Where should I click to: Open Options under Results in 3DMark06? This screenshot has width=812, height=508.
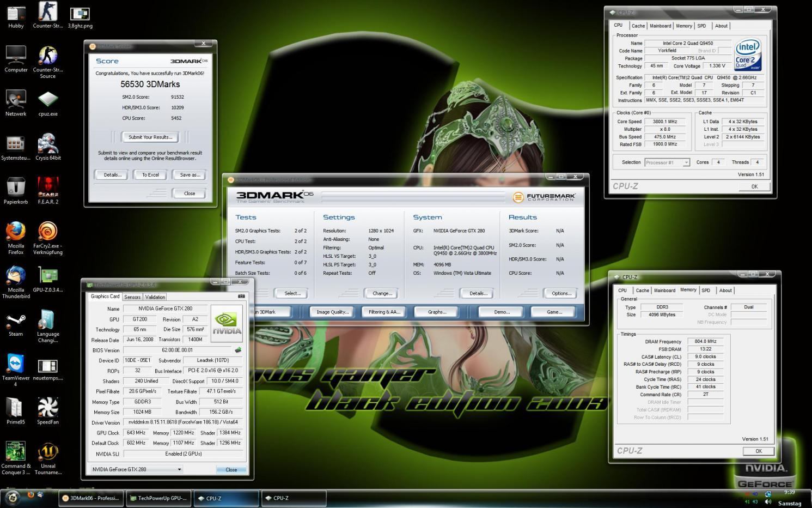561,293
